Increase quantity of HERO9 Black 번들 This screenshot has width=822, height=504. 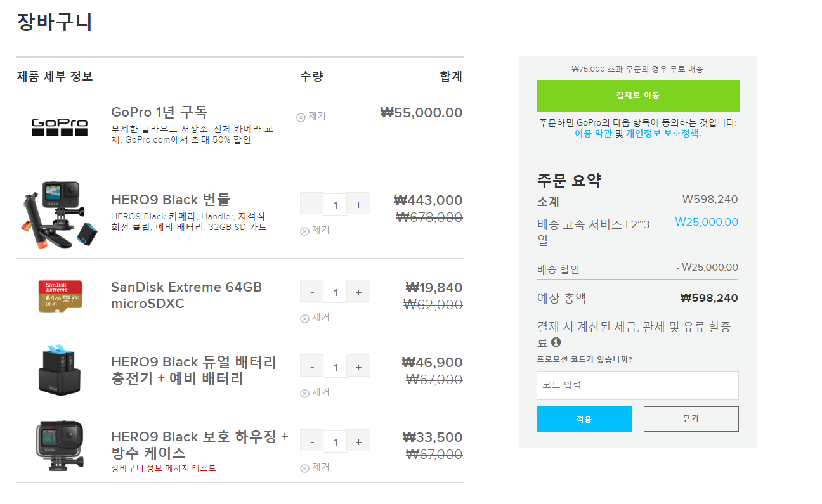click(x=358, y=205)
